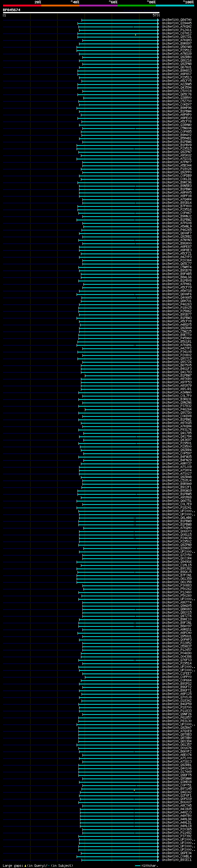Open hit UniRef100_P12411
This screenshot has width=197, height=868.
coord(177,30)
